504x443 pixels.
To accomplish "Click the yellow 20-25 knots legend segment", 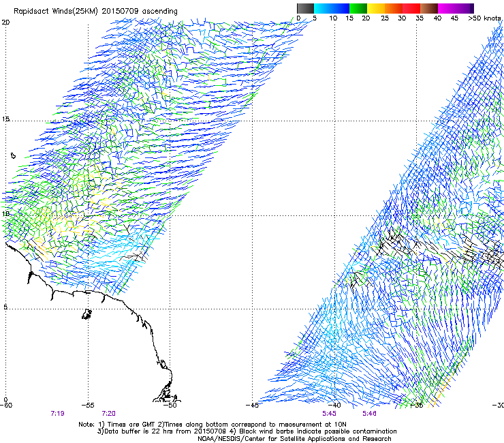I will pyautogui.click(x=376, y=8).
